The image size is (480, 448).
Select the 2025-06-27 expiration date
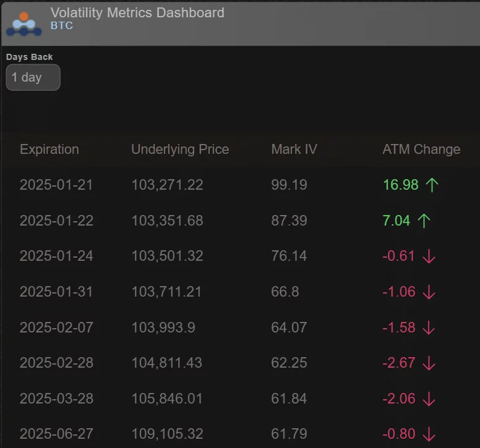[x=56, y=434]
